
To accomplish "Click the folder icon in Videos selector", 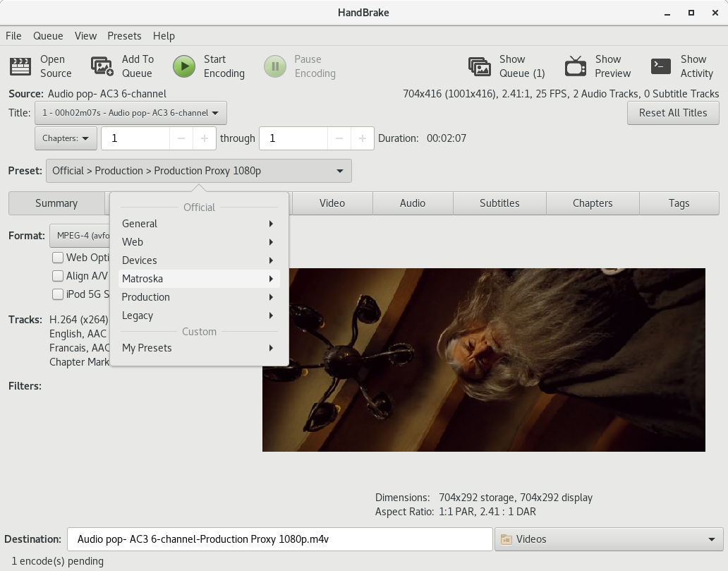I will [506, 539].
